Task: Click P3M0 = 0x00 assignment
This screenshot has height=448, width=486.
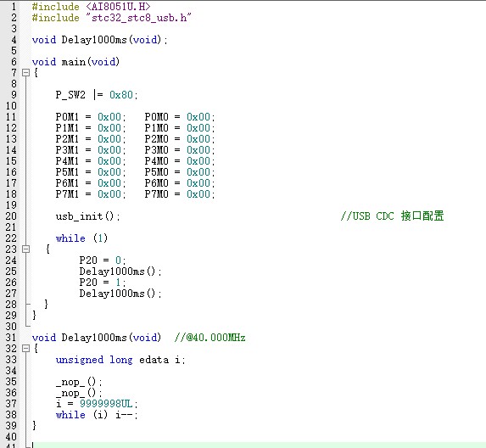Action: [x=180, y=150]
